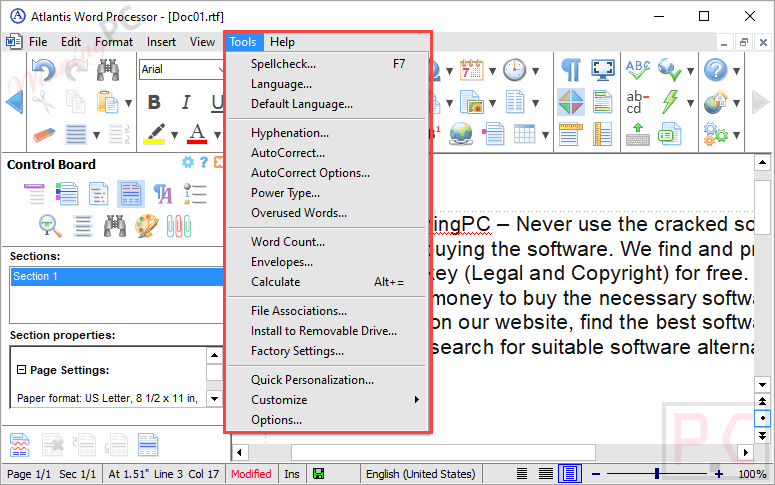This screenshot has width=775, height=485.
Task: Click the green lightning bolt icon
Action: (670, 102)
